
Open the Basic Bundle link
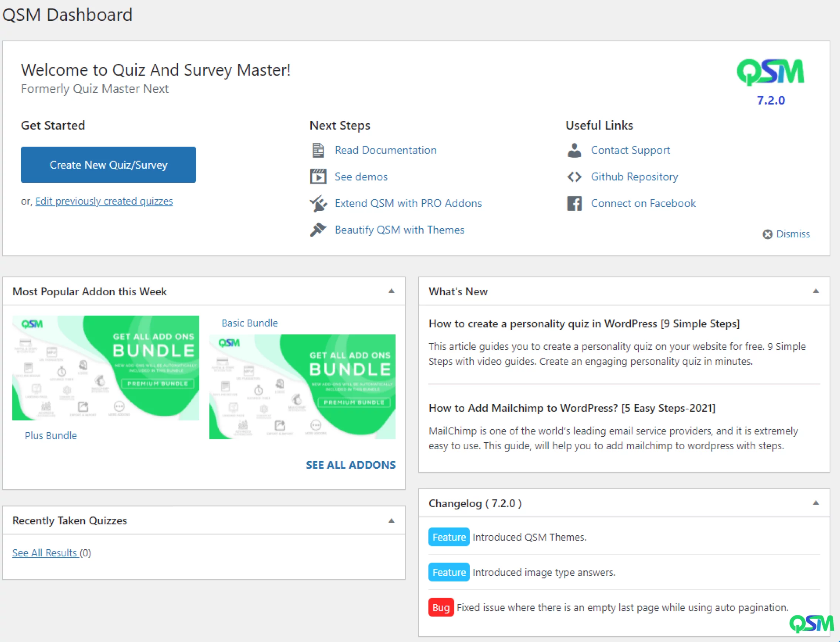coord(250,323)
